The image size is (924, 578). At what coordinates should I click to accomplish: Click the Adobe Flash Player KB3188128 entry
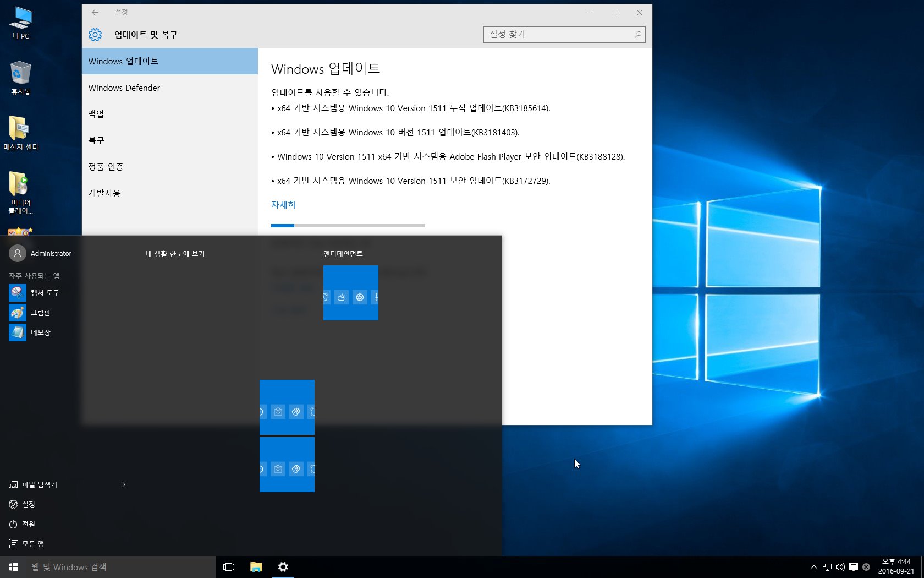pyautogui.click(x=448, y=157)
